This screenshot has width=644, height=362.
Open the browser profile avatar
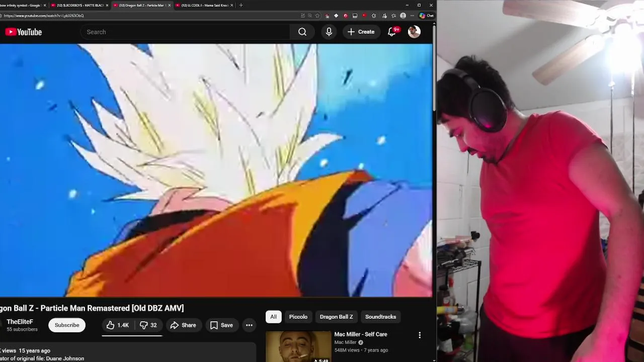coord(403,16)
